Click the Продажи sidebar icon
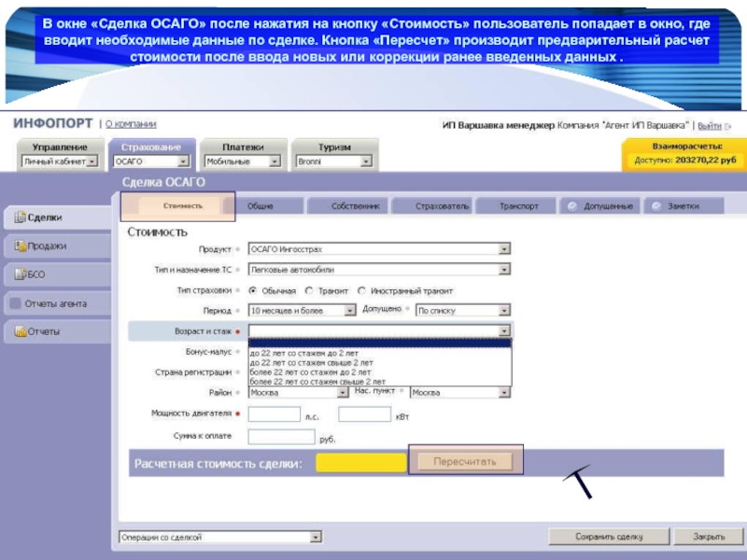This screenshot has width=747, height=560. point(20,245)
